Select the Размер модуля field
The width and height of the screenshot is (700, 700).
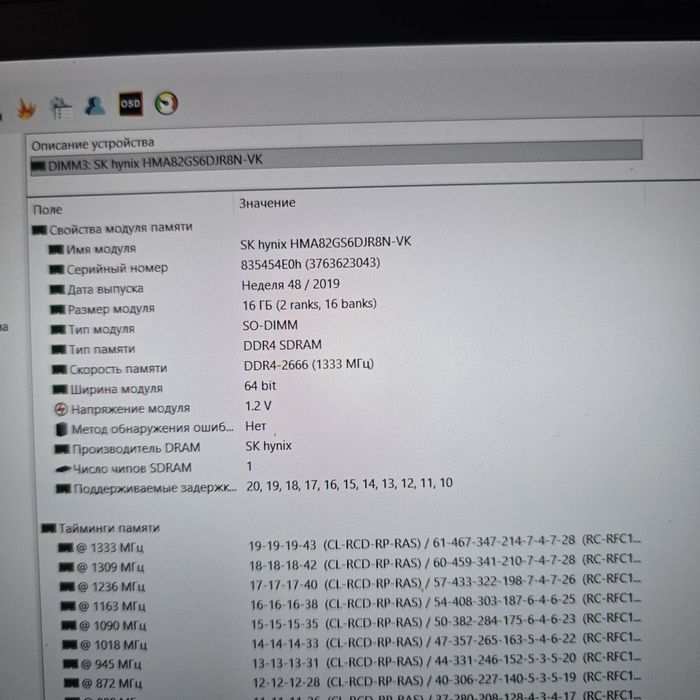pyautogui.click(x=102, y=309)
